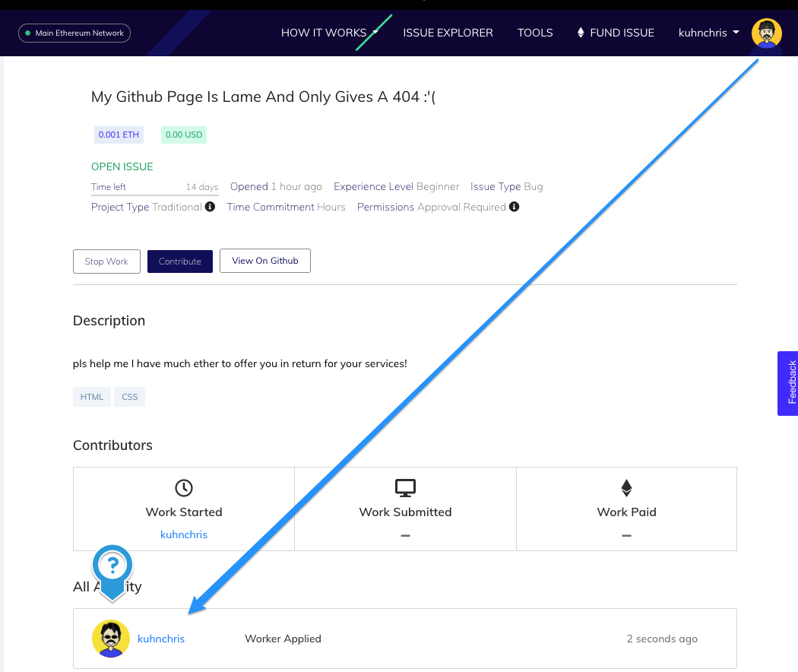Viewport: 798px width, 672px height.
Task: Click the Time left progress bar
Action: click(x=155, y=195)
